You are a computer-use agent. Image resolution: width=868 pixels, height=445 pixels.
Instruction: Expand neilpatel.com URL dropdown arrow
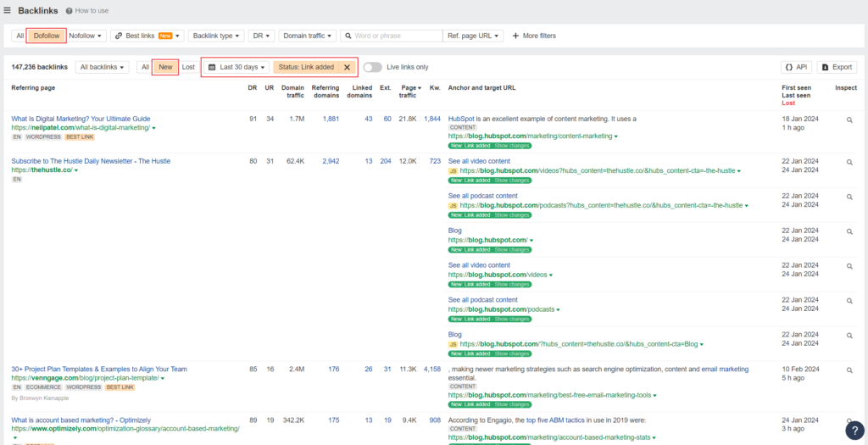(154, 128)
